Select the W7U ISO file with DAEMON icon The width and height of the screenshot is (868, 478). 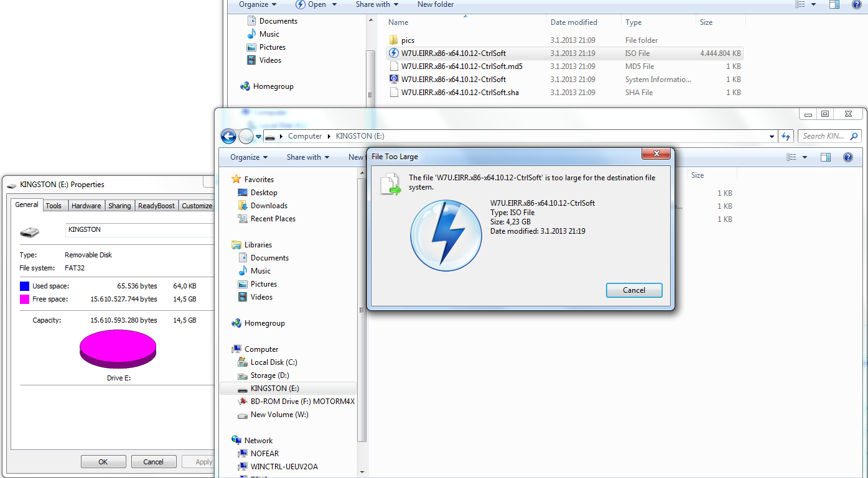coord(453,53)
